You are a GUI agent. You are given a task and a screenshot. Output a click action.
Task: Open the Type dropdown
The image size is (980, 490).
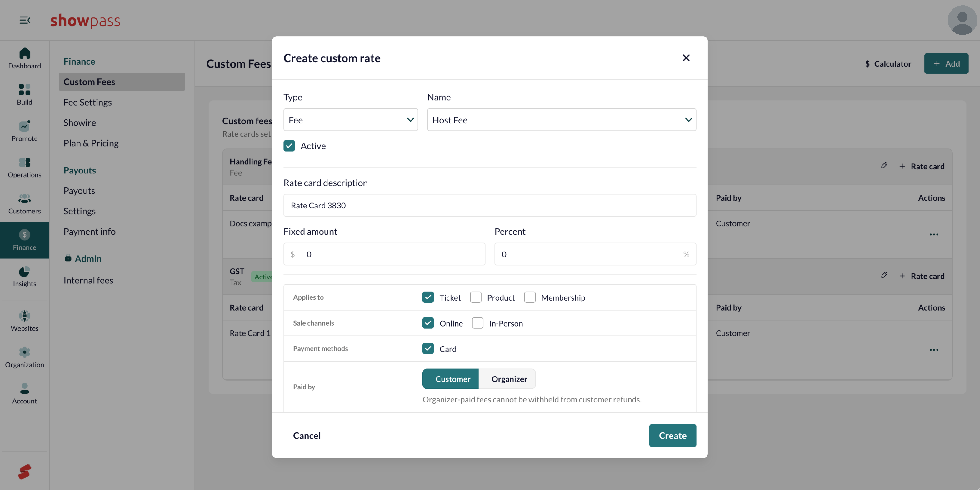click(x=350, y=120)
